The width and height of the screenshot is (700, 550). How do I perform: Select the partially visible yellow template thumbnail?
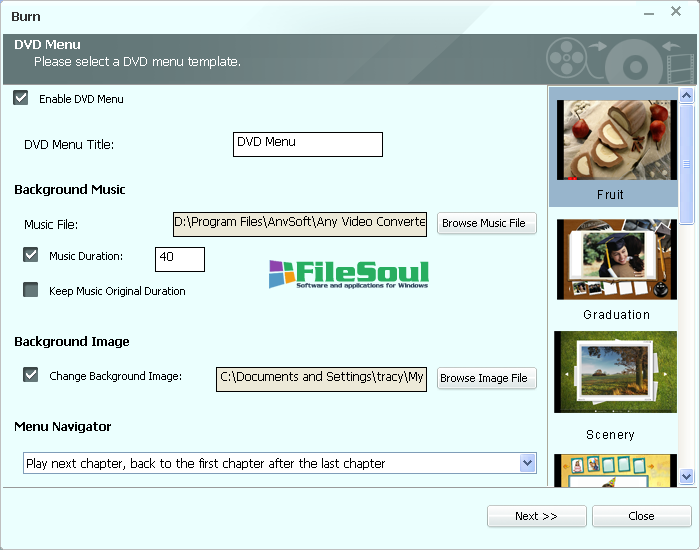coord(616,470)
